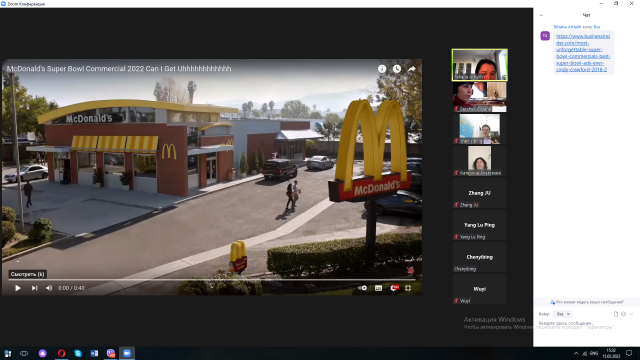Select the Zhang JU participant tile
Viewport: 640px width, 360px height.
(x=480, y=193)
